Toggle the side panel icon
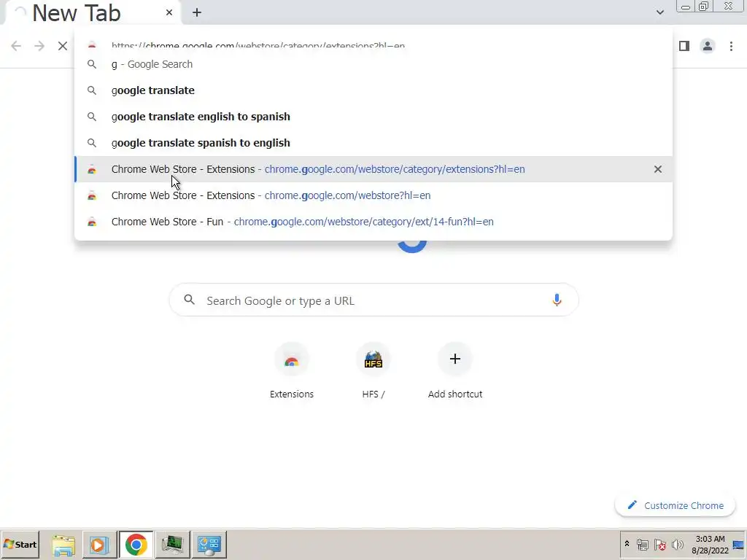 pos(684,46)
